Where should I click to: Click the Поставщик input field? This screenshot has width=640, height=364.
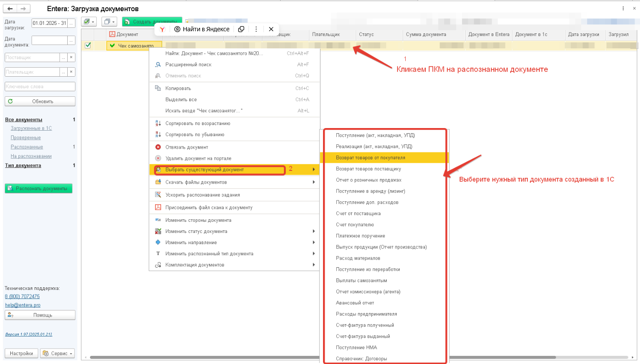pos(32,57)
